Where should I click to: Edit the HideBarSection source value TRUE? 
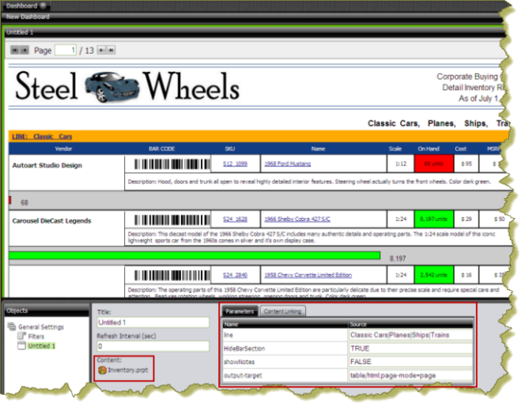pyautogui.click(x=411, y=348)
